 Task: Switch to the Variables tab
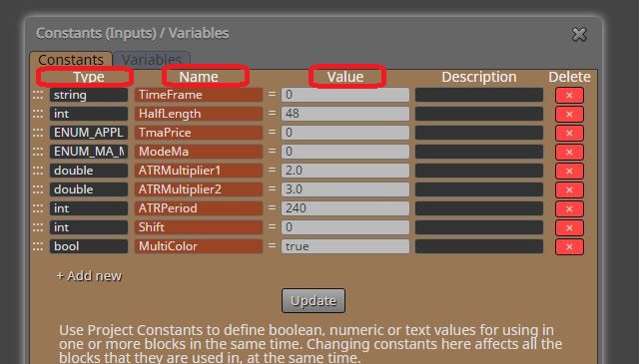[x=152, y=60]
